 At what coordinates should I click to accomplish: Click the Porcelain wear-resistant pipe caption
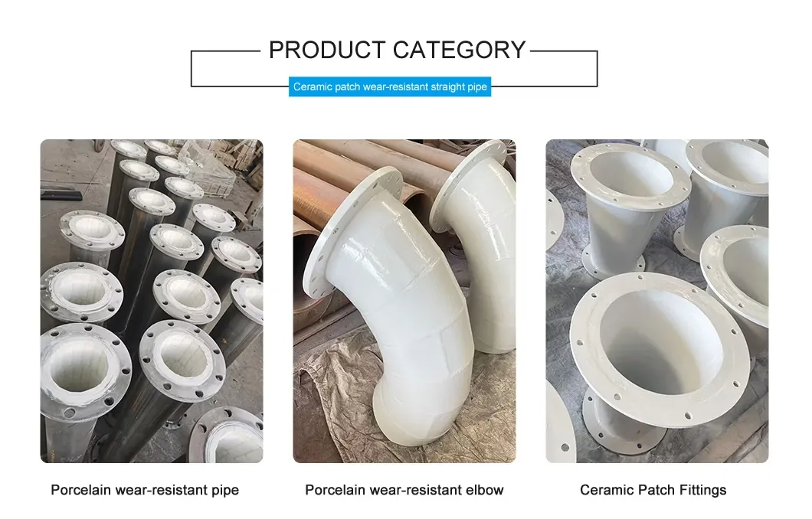(x=145, y=490)
